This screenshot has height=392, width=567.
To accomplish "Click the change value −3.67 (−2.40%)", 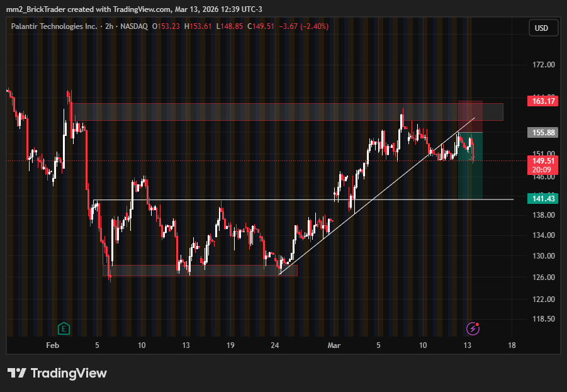I will pos(304,26).
